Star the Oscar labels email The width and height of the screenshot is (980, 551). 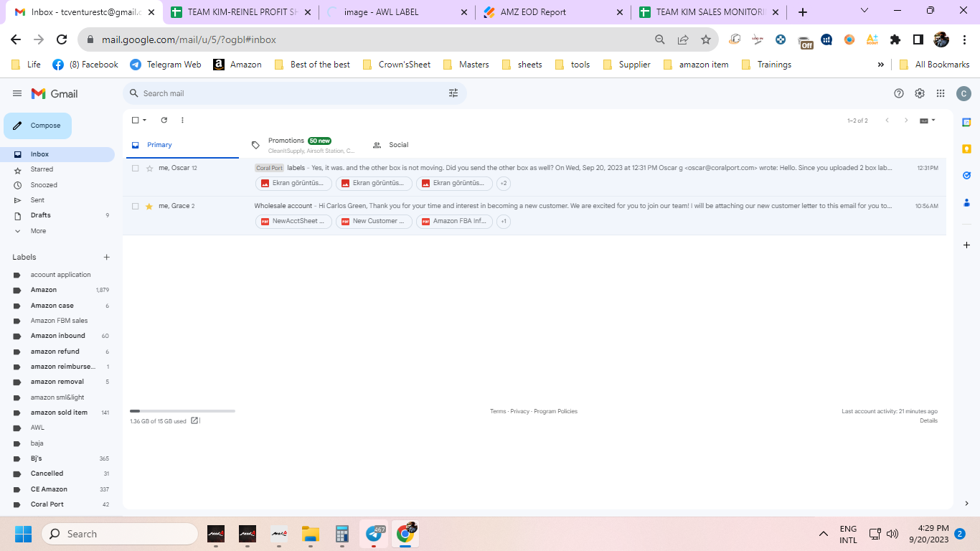click(149, 168)
